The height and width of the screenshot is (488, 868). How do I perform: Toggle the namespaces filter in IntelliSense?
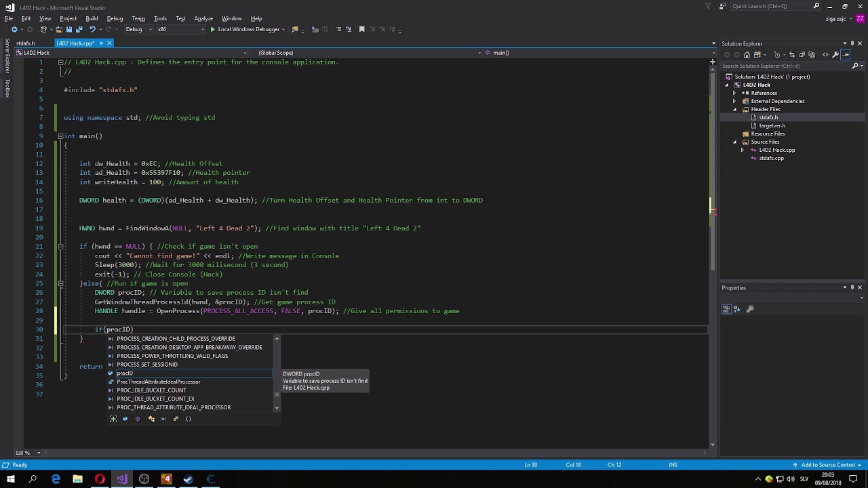pos(189,419)
